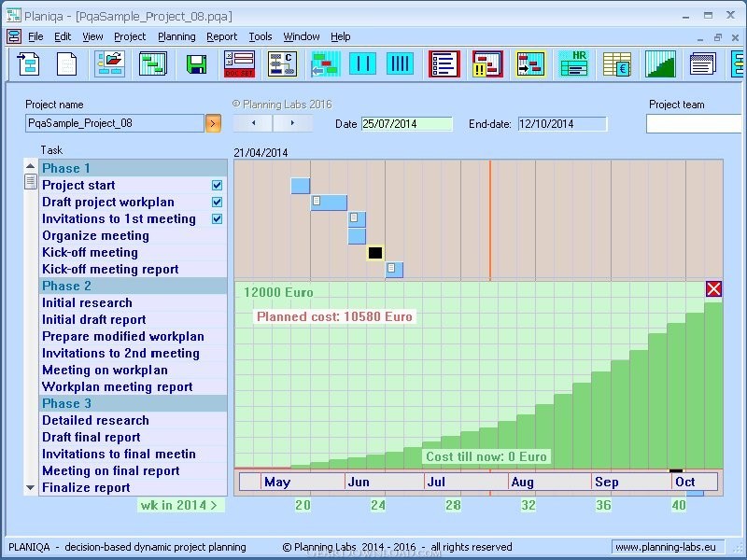Select the Kick-off meeting task
This screenshot has width=747, height=560.
(x=133, y=252)
